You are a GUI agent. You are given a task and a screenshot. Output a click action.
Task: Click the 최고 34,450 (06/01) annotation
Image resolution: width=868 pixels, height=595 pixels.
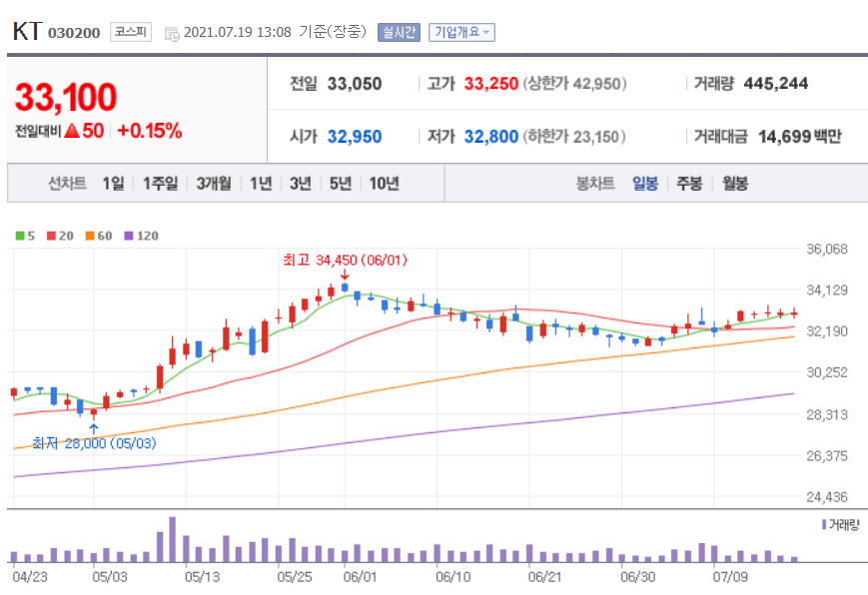click(345, 260)
